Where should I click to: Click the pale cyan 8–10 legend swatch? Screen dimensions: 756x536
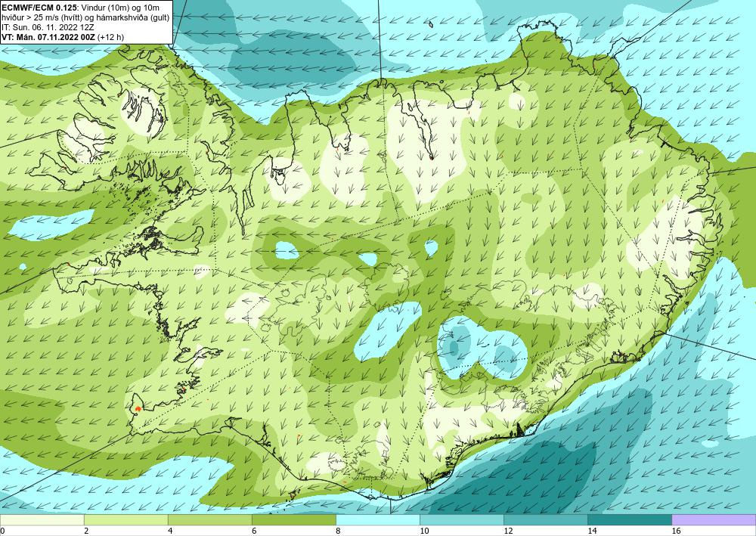[x=377, y=519]
